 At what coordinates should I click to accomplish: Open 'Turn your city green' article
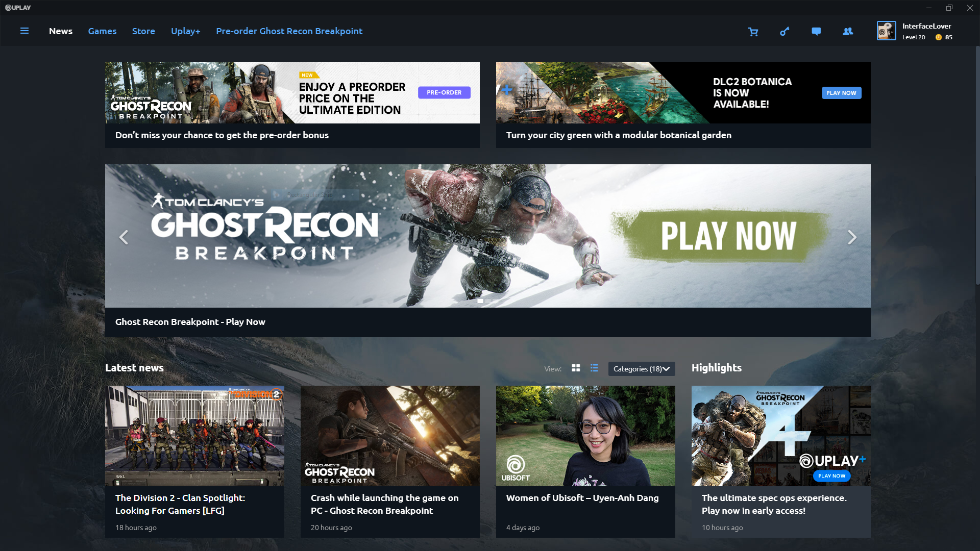(619, 135)
